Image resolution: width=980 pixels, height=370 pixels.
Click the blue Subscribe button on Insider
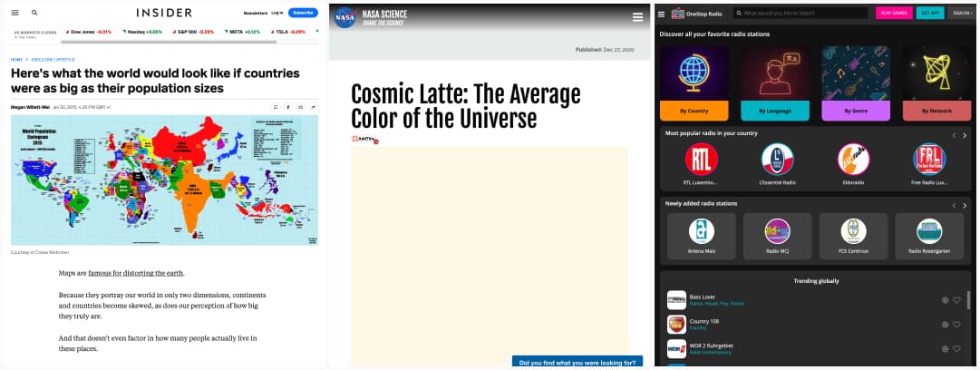302,13
